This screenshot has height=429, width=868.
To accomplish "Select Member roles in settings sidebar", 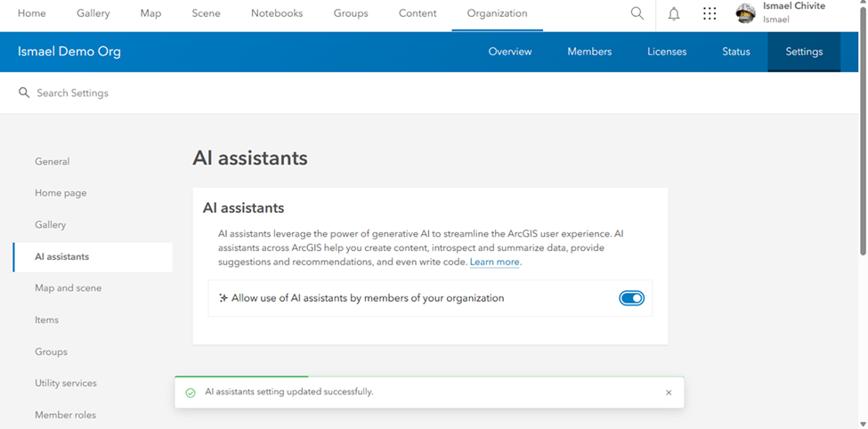I will point(65,415).
